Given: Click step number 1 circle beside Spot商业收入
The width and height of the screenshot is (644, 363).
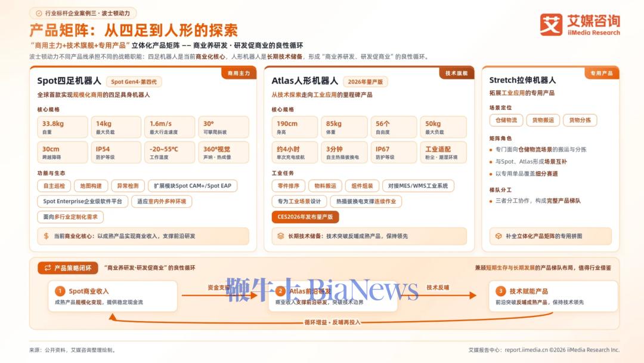Looking at the screenshot, I should [x=60, y=291].
